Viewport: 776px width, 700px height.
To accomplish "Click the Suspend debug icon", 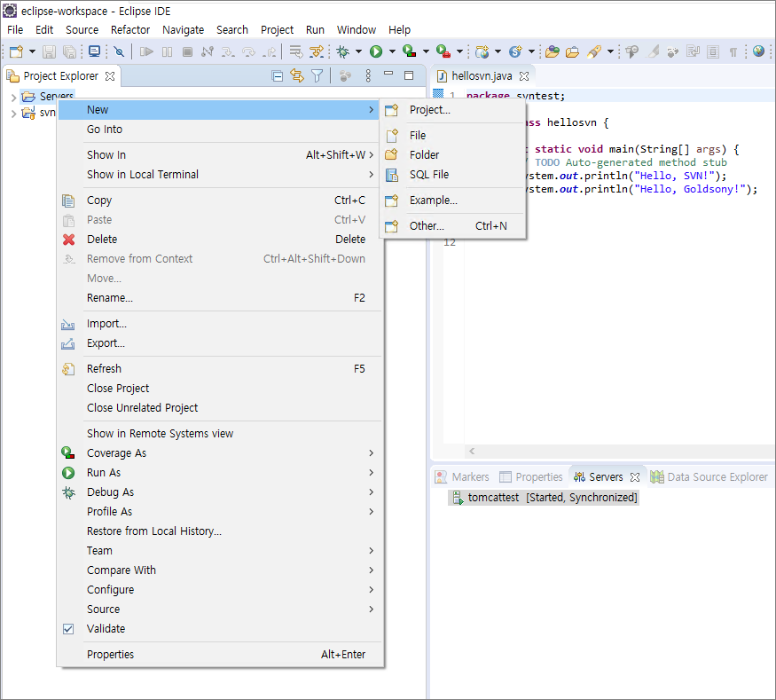I will pos(168,51).
